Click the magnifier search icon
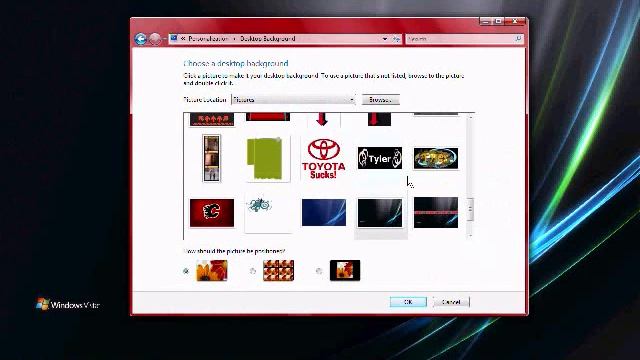The image size is (640, 360). click(x=518, y=39)
